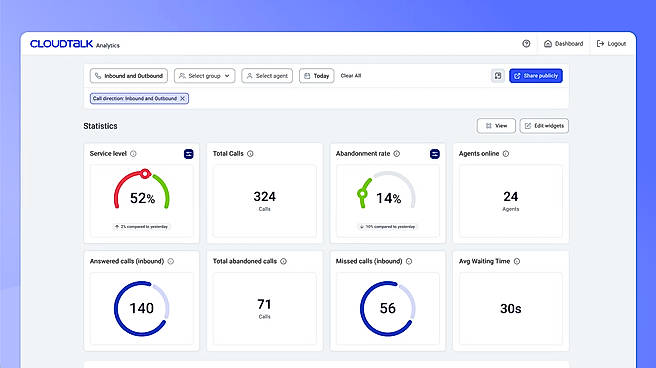Click the save filter icon beside Share publicly

pos(498,76)
